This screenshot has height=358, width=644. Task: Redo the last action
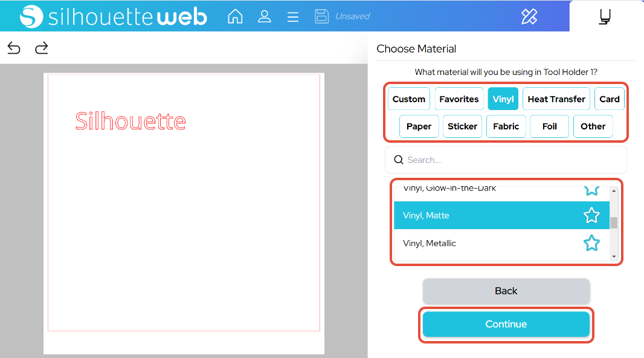click(x=42, y=48)
